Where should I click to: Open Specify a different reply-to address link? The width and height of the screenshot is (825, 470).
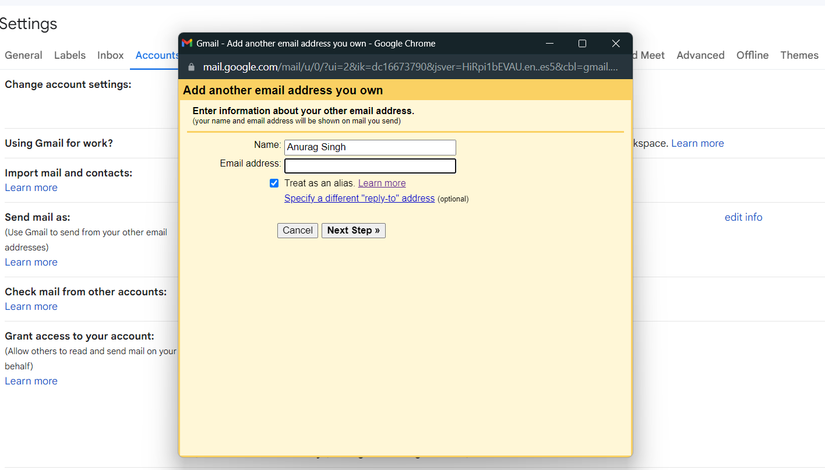point(359,198)
